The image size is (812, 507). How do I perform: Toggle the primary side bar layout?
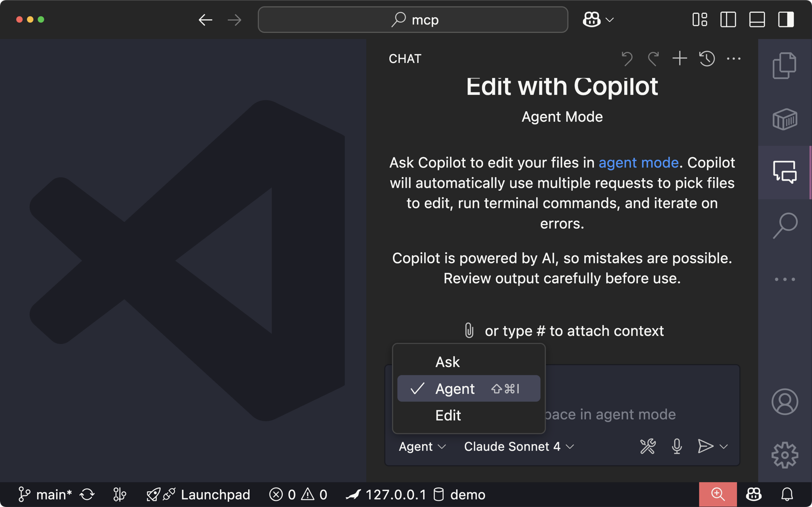pyautogui.click(x=729, y=20)
